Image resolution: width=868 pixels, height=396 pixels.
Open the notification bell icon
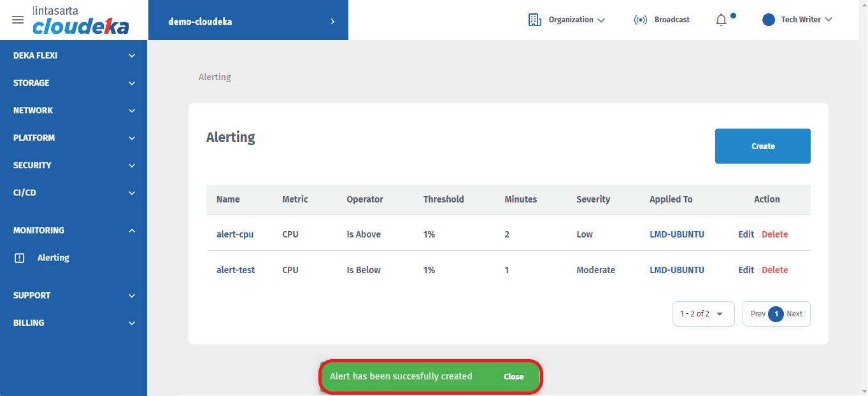721,20
